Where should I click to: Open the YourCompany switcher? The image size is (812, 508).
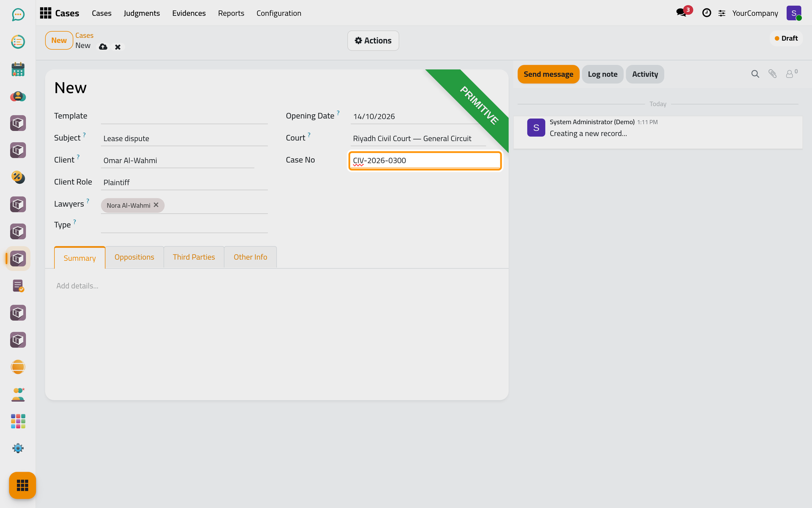(x=755, y=13)
